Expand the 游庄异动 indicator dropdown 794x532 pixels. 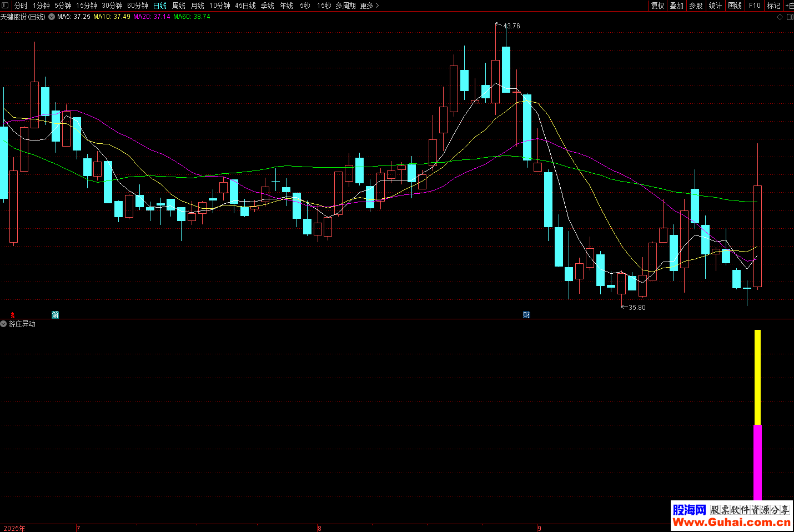coord(4,324)
